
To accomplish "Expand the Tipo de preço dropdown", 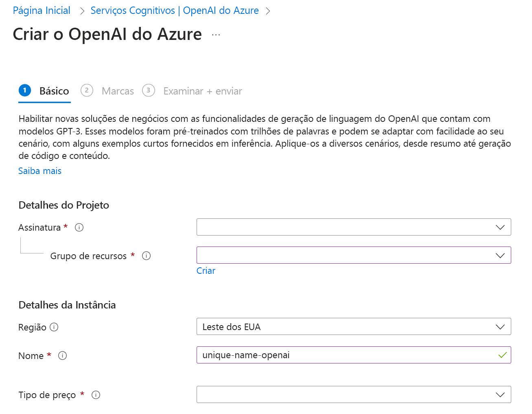I will [x=354, y=394].
